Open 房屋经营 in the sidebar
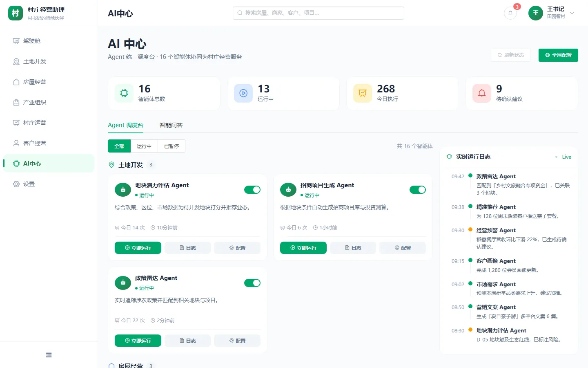 click(49, 82)
